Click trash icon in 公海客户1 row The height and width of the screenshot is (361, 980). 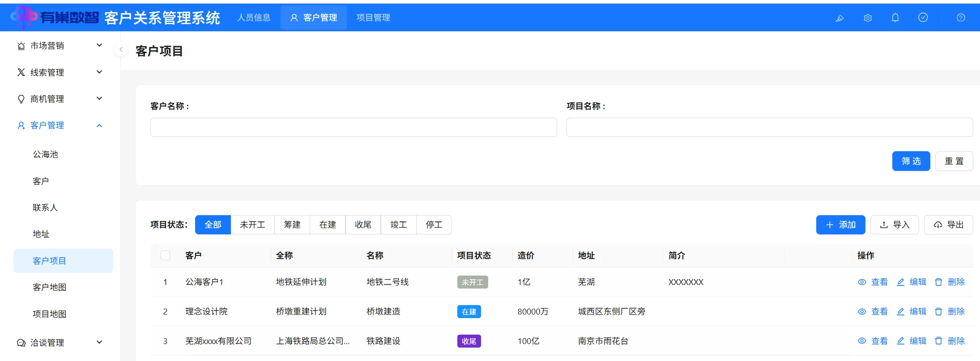pyautogui.click(x=938, y=282)
